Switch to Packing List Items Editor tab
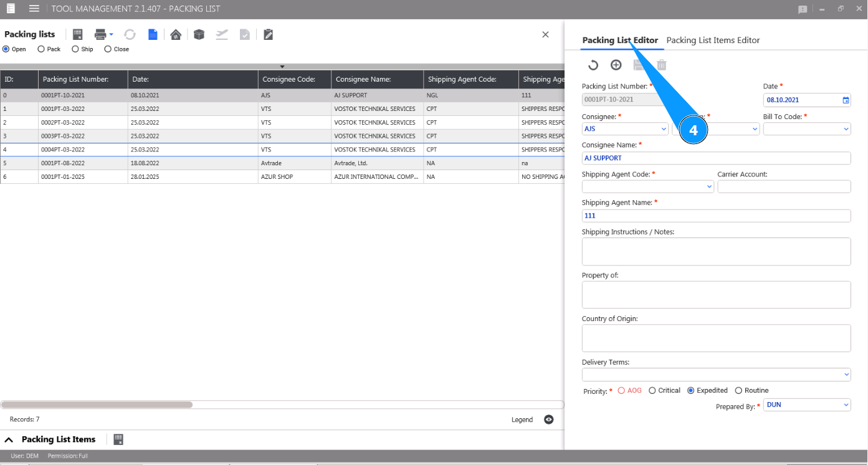Screen dimensions: 868x465 point(713,41)
